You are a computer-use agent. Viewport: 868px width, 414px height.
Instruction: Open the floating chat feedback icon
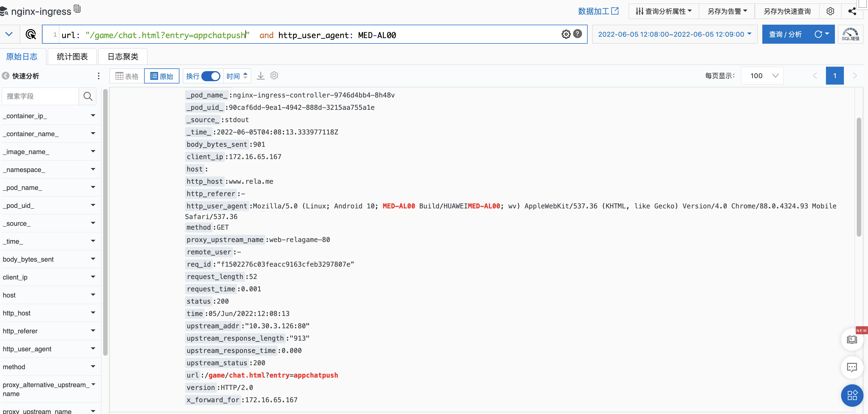(x=851, y=367)
